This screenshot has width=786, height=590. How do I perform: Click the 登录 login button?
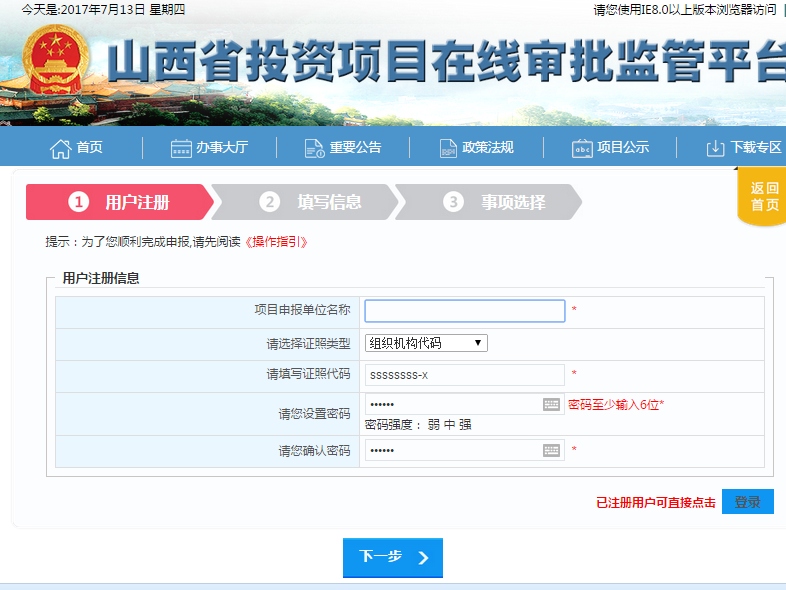click(747, 502)
